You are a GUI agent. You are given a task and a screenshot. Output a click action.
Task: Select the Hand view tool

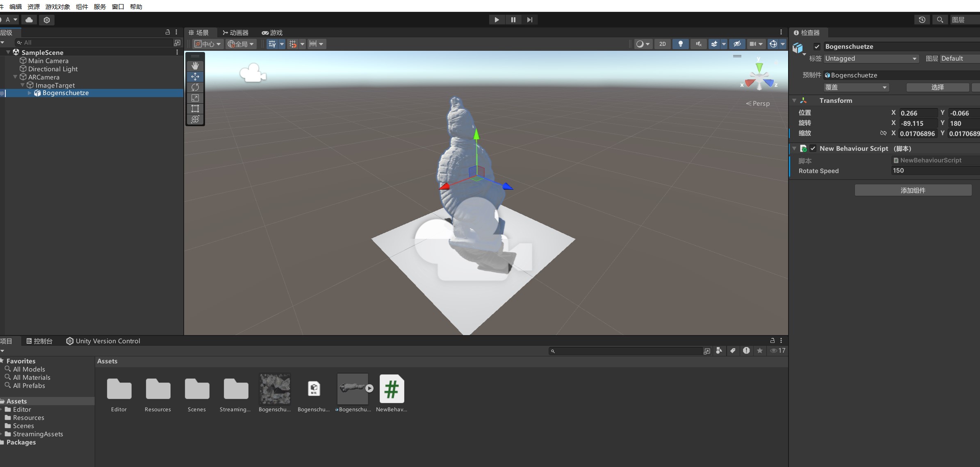[x=195, y=66]
